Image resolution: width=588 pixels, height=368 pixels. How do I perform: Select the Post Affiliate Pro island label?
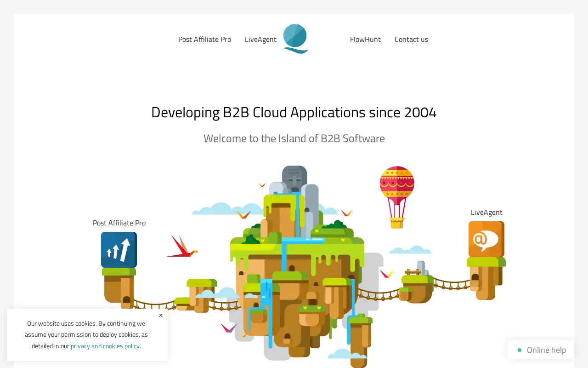119,223
